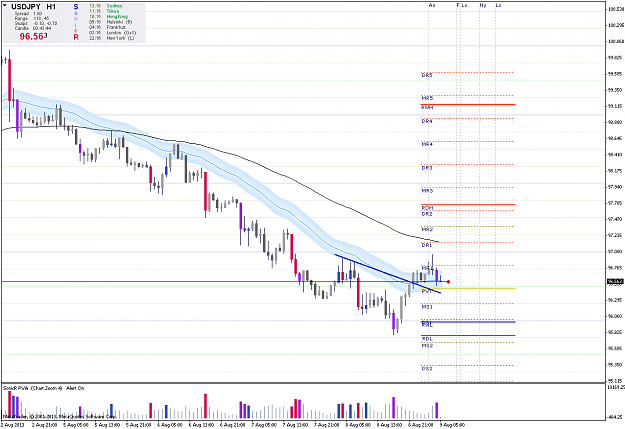Click the MR2 pivot level label
Image resolution: width=625 pixels, height=429 pixels.
(x=427, y=230)
